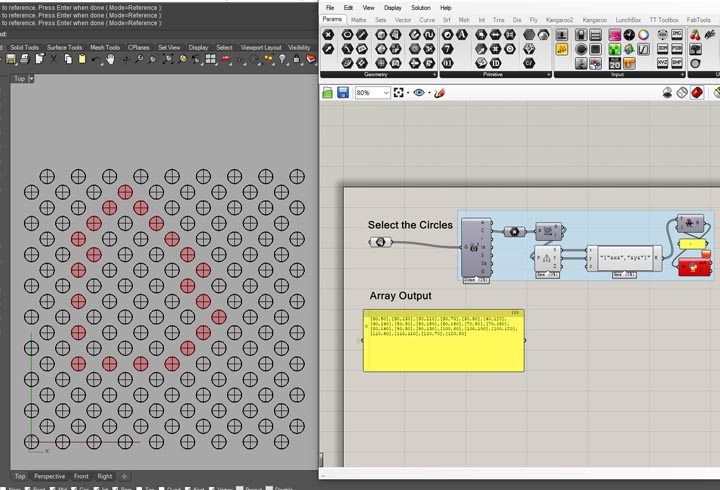Toggle preview eye icon in Grasshopper canvas toolbar
The height and width of the screenshot is (490, 720).
tap(419, 93)
